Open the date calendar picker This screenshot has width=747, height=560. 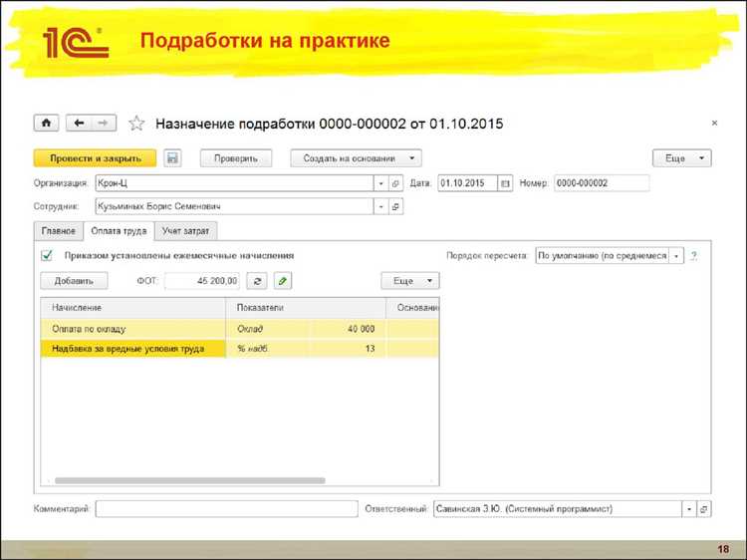(505, 183)
